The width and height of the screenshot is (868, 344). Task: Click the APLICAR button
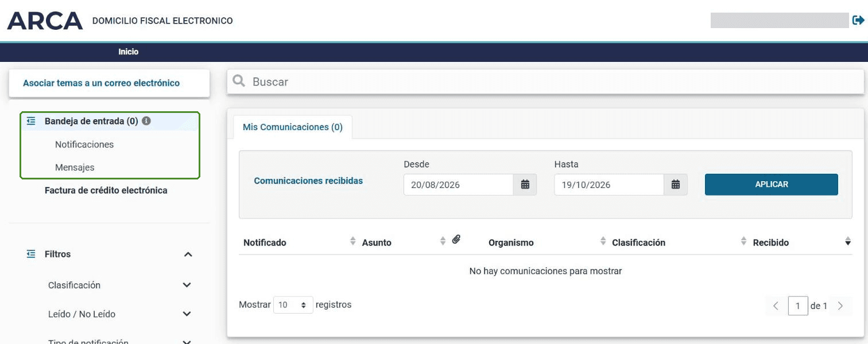click(772, 185)
